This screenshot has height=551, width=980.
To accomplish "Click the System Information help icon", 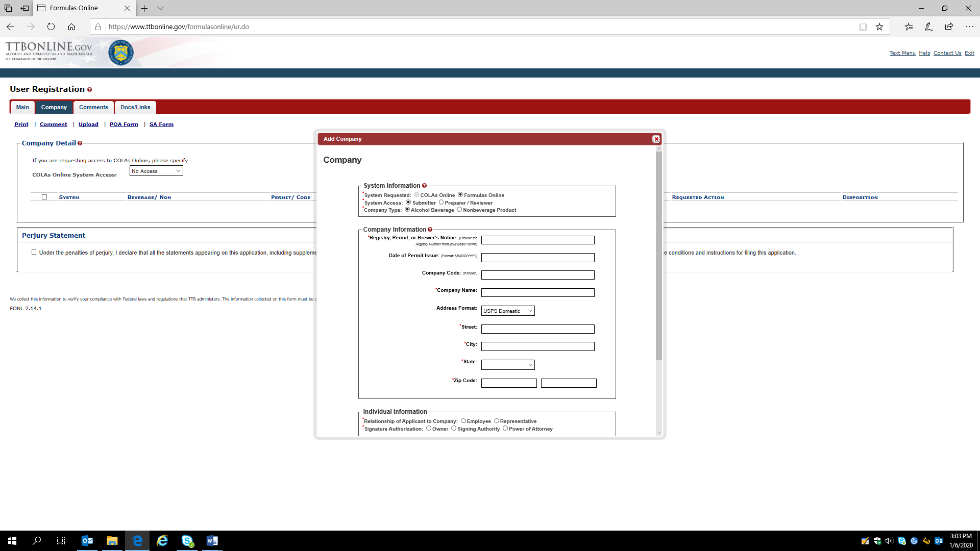I will [424, 186].
